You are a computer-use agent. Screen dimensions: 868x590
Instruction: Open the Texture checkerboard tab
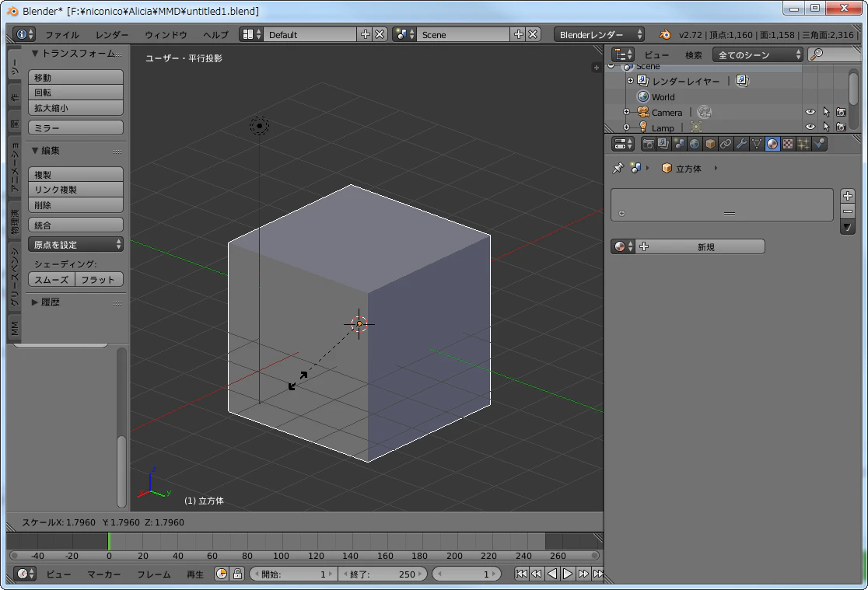tap(787, 144)
